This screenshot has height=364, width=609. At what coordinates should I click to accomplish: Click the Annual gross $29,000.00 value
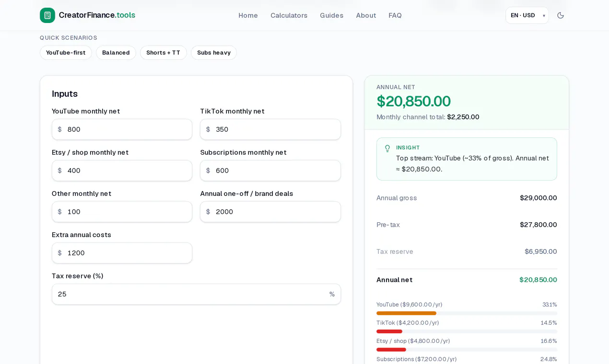[x=538, y=198]
